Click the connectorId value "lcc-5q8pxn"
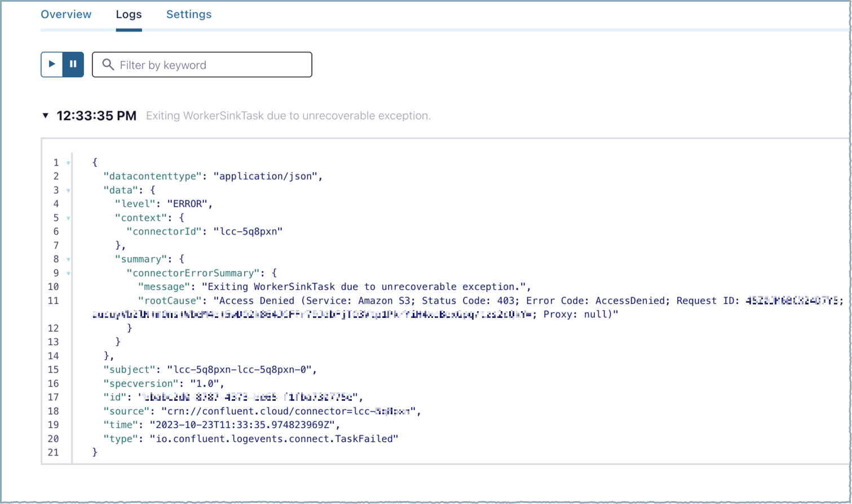 coord(248,231)
